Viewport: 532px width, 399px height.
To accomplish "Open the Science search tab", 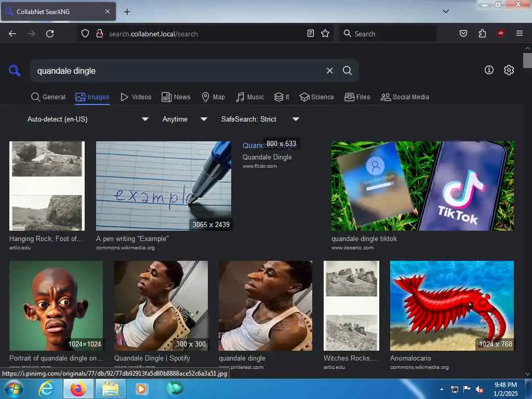I will 316,97.
